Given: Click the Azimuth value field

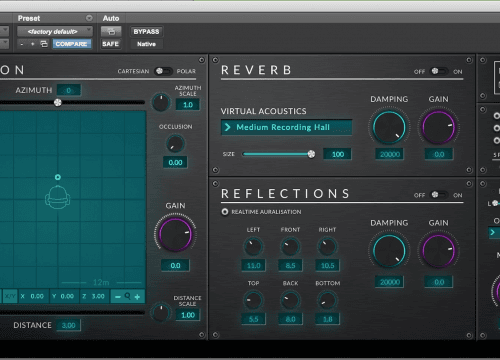Looking at the screenshot, I should coord(69,90).
